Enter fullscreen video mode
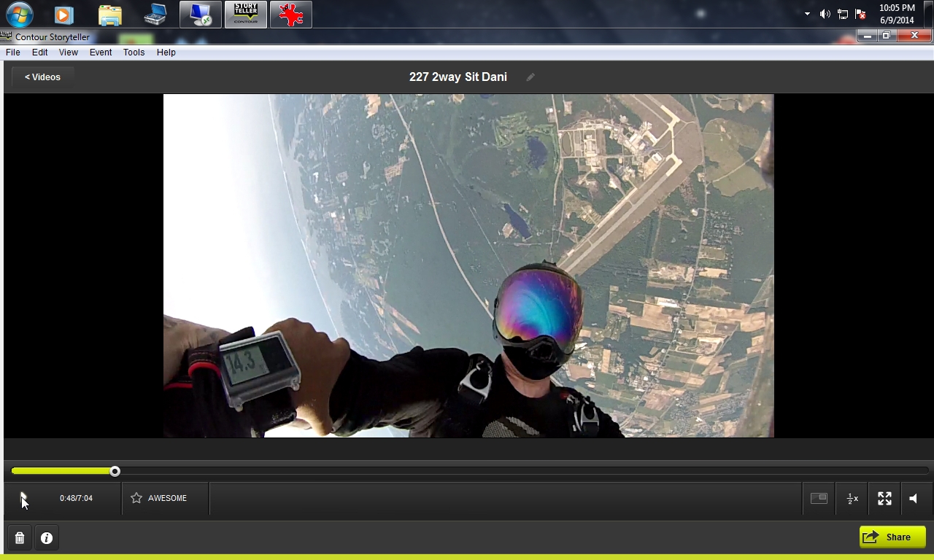 pos(884,498)
